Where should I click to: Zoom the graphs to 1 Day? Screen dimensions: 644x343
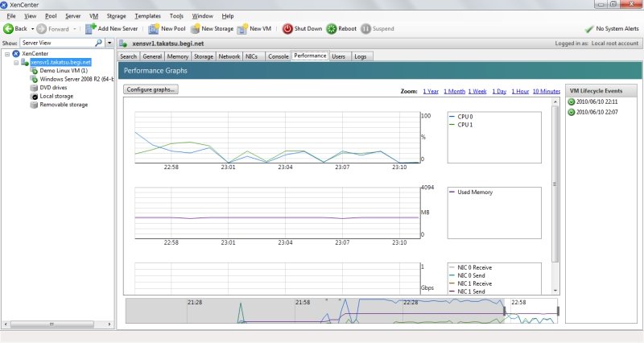(x=499, y=91)
